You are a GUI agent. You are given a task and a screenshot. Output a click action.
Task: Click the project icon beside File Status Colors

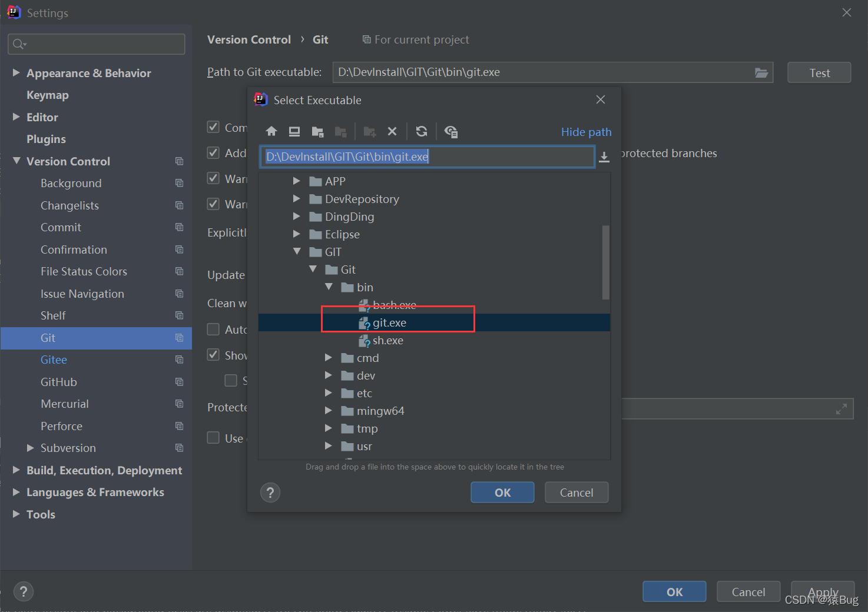point(179,271)
